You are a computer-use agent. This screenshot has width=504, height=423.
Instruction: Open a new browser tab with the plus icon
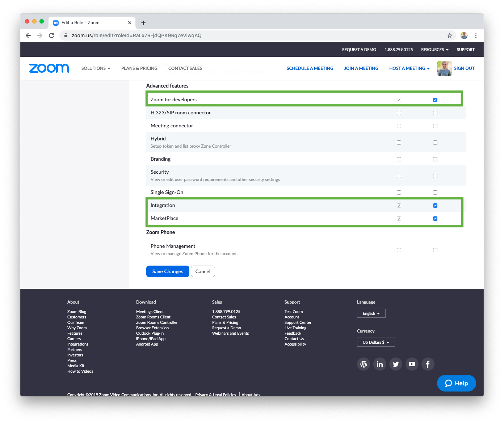143,23
